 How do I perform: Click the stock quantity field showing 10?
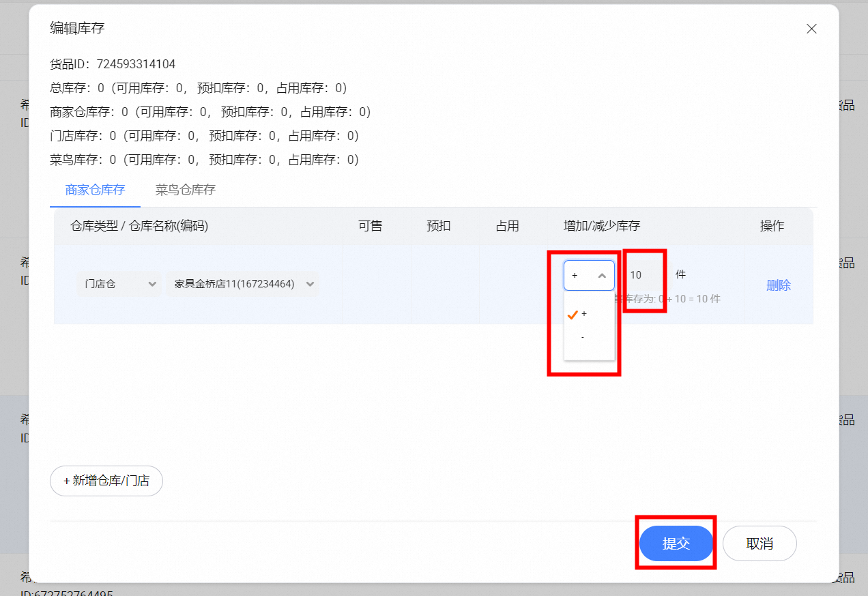[642, 275]
